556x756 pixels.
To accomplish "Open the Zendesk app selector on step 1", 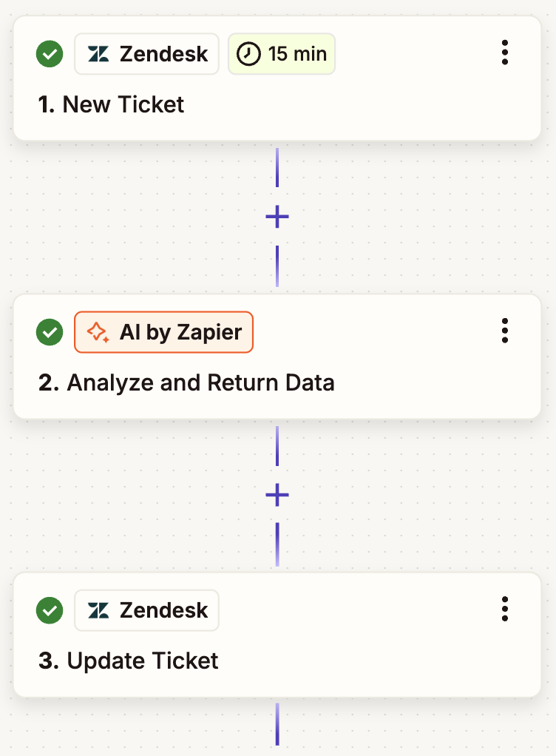I will [x=146, y=53].
